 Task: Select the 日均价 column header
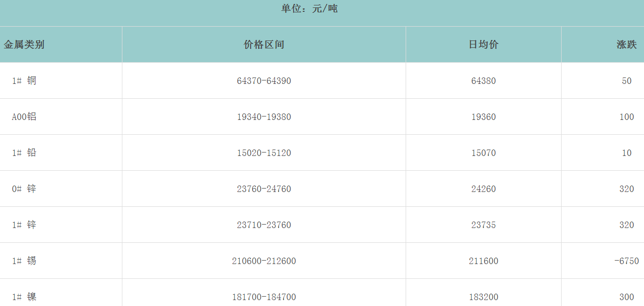484,44
